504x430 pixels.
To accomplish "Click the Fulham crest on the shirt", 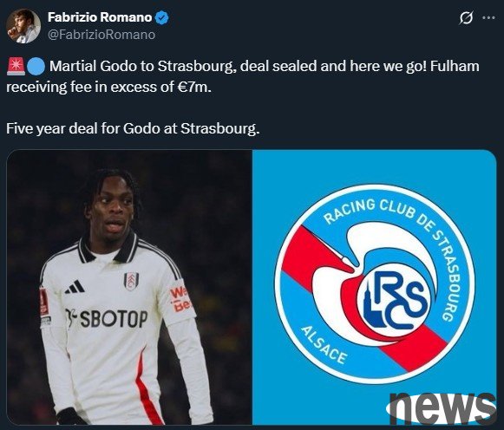I will tap(131, 281).
